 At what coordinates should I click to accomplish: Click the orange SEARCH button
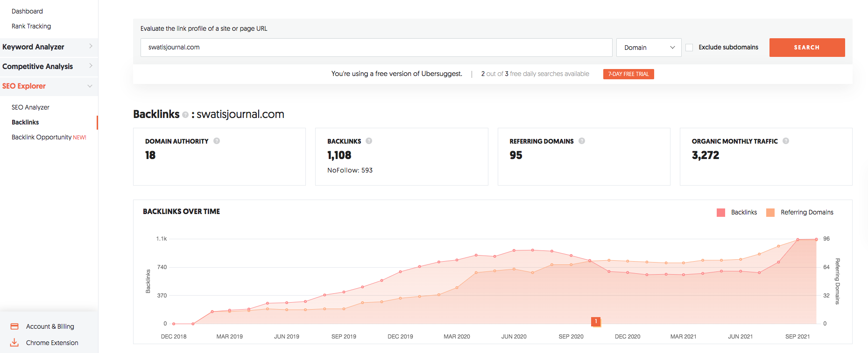(x=807, y=48)
